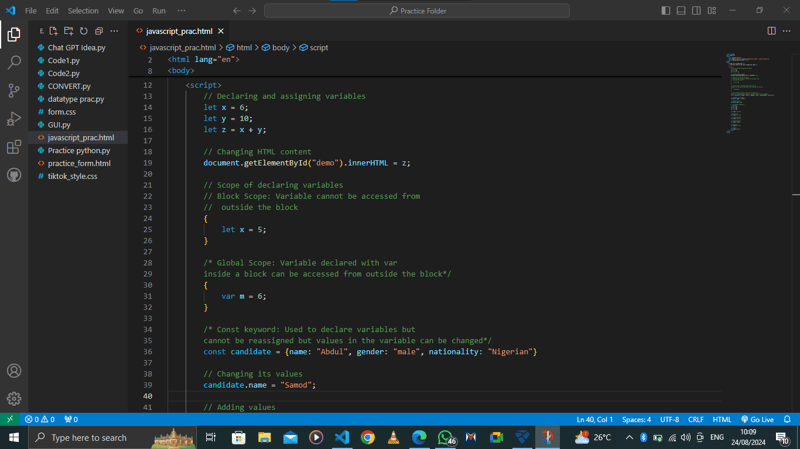Open Chat GPT Idea.py file
The image size is (800, 449).
coord(78,47)
